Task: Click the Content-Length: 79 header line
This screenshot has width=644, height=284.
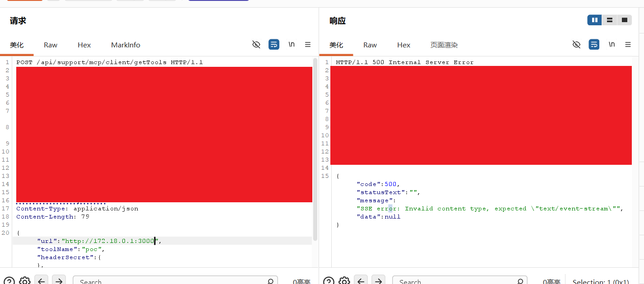Action: 53,217
